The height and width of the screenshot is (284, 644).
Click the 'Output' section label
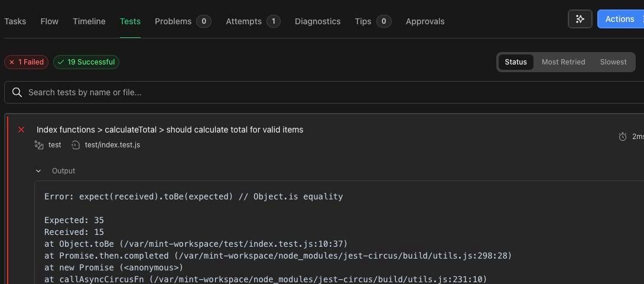point(63,171)
